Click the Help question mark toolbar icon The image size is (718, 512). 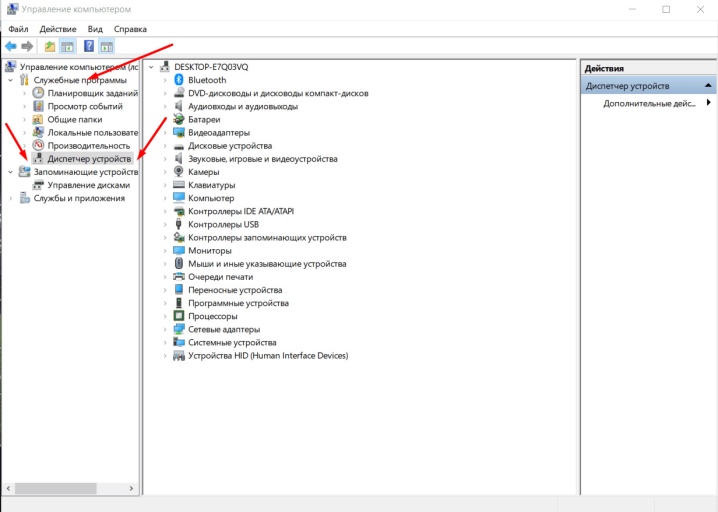click(89, 46)
